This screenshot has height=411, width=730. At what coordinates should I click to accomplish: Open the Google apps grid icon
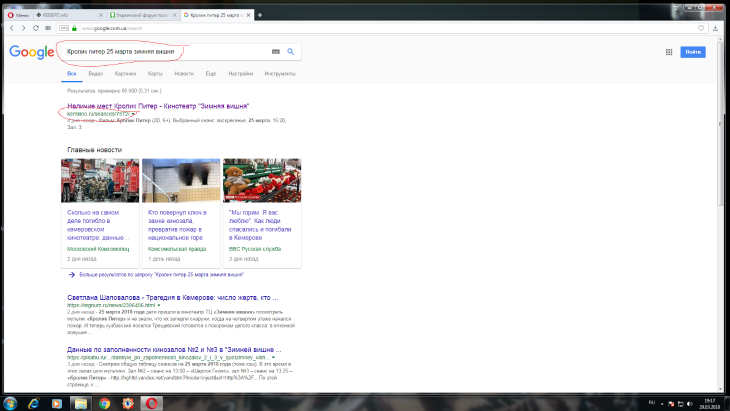(x=669, y=52)
